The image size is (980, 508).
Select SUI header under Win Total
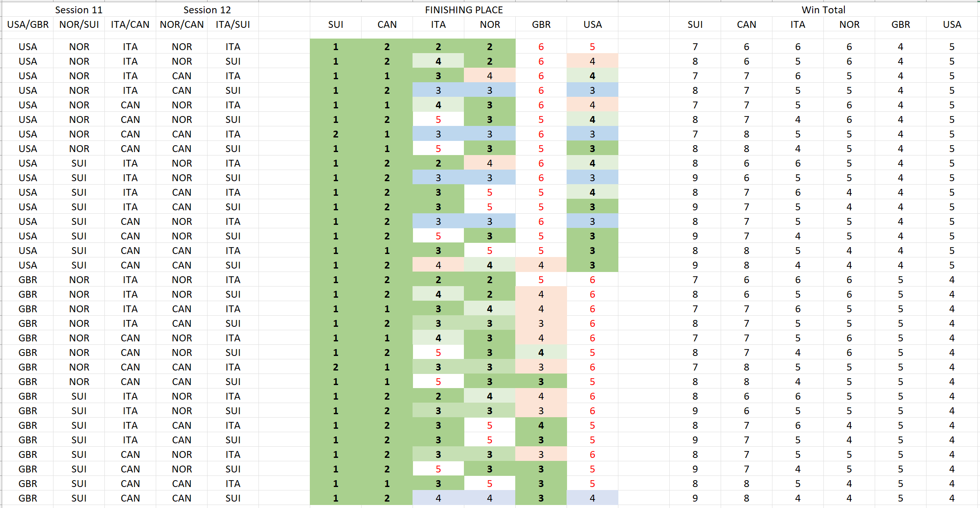[x=695, y=24]
